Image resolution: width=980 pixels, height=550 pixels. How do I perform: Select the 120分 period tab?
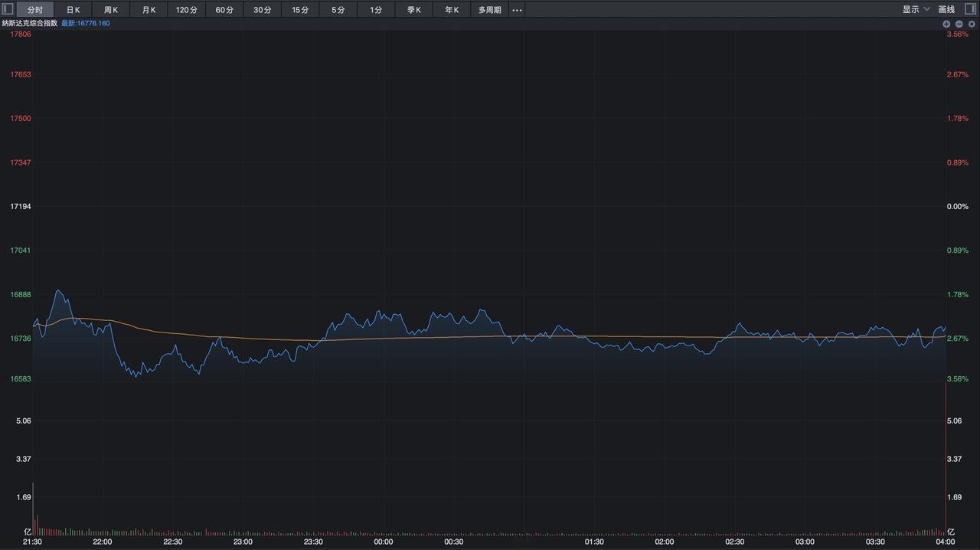point(187,10)
